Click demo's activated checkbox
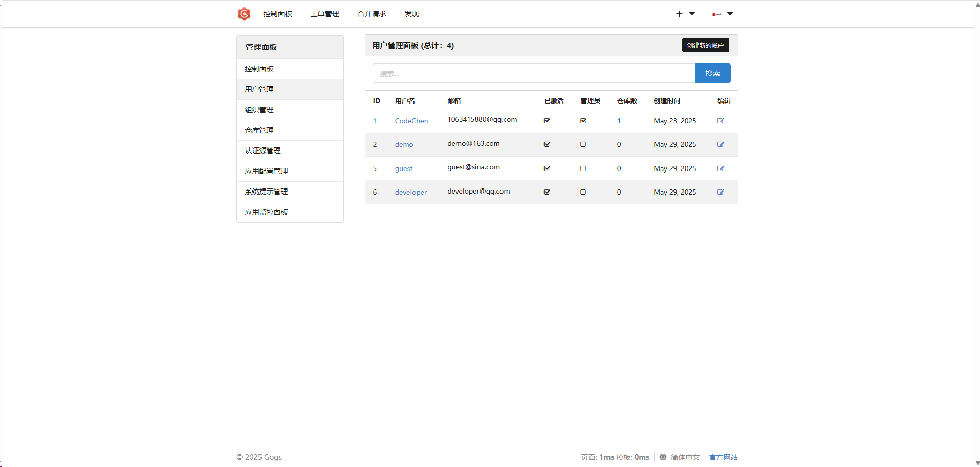This screenshot has width=980, height=467. click(547, 144)
